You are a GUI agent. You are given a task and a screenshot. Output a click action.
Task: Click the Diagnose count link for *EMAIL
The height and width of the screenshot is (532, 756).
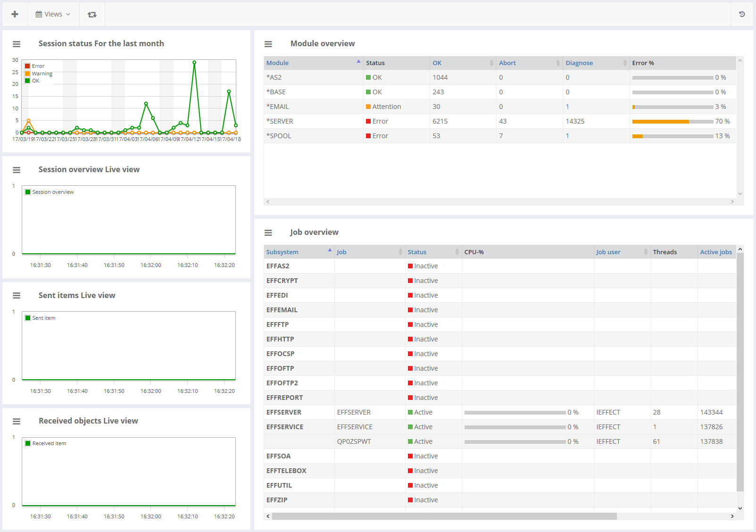(567, 107)
